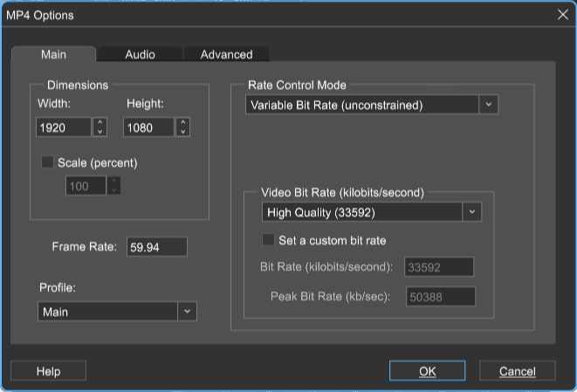Expand the Profile dropdown arrow
Image resolution: width=577 pixels, height=392 pixels.
coord(187,312)
